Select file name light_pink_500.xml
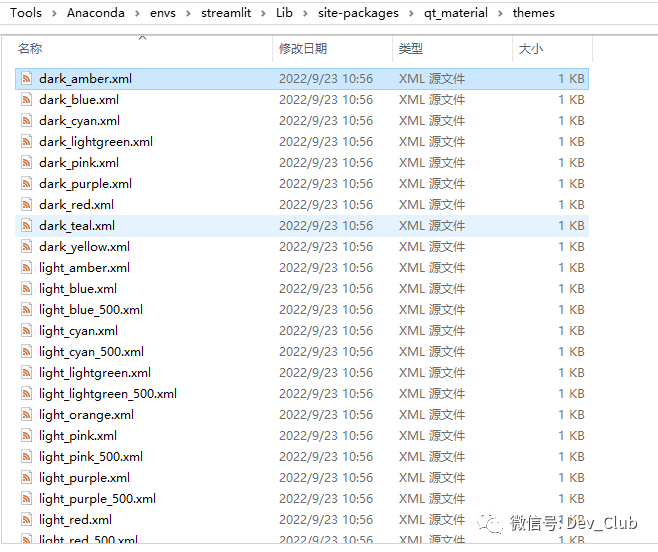This screenshot has height=552, width=658. click(x=91, y=456)
